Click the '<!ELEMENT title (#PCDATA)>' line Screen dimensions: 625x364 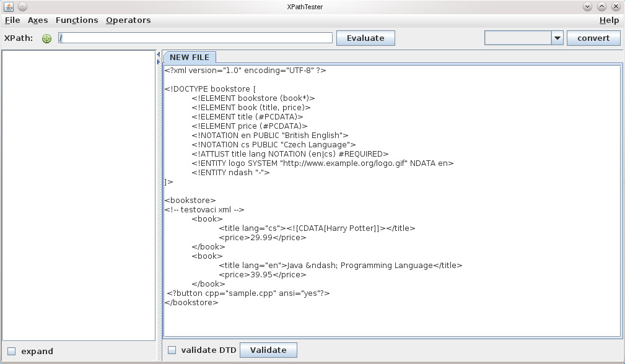tap(247, 116)
